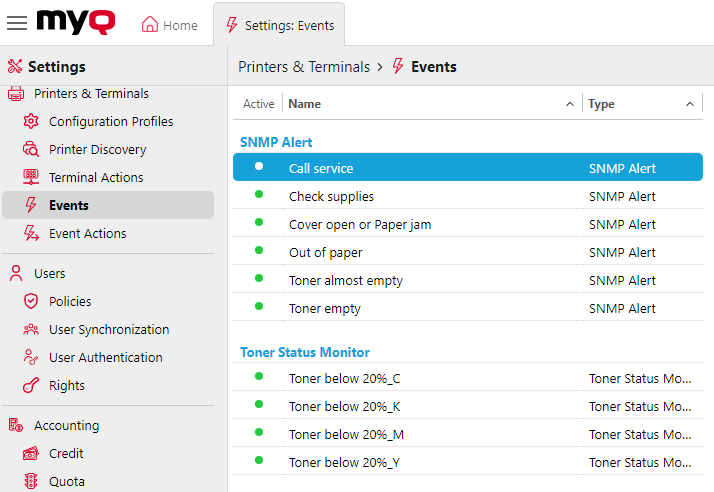Collapse the SNMP Alert group
This screenshot has width=714, height=492.
276,142
